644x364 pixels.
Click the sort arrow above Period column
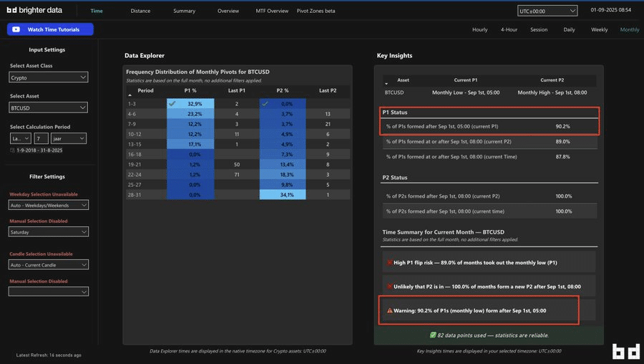(x=130, y=95)
